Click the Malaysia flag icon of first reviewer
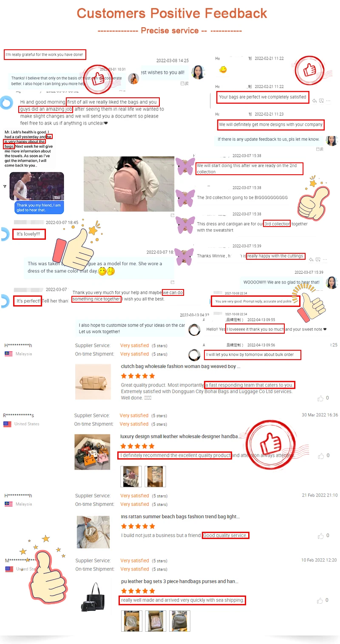The width and height of the screenshot is (340, 644). point(8,354)
